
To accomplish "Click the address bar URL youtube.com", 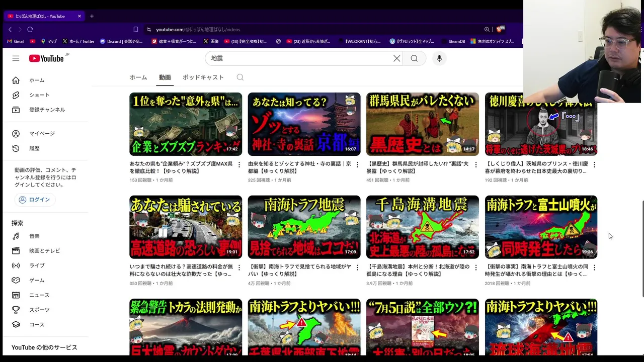I will [198, 30].
